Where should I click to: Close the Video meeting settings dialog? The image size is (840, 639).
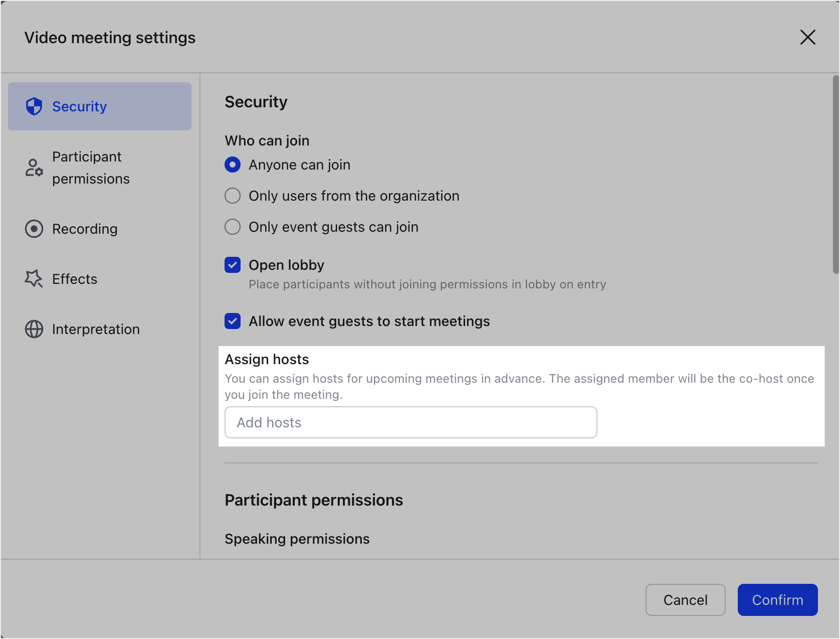(807, 37)
